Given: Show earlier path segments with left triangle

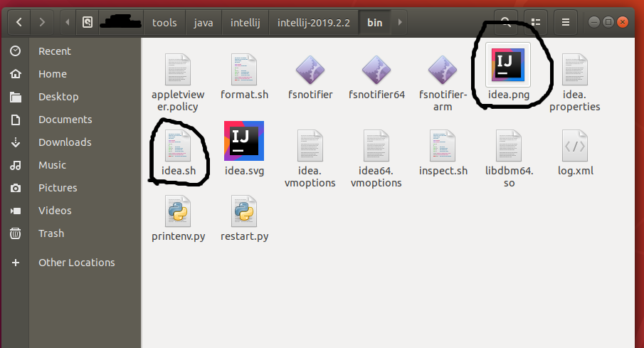Looking at the screenshot, I should 68,22.
